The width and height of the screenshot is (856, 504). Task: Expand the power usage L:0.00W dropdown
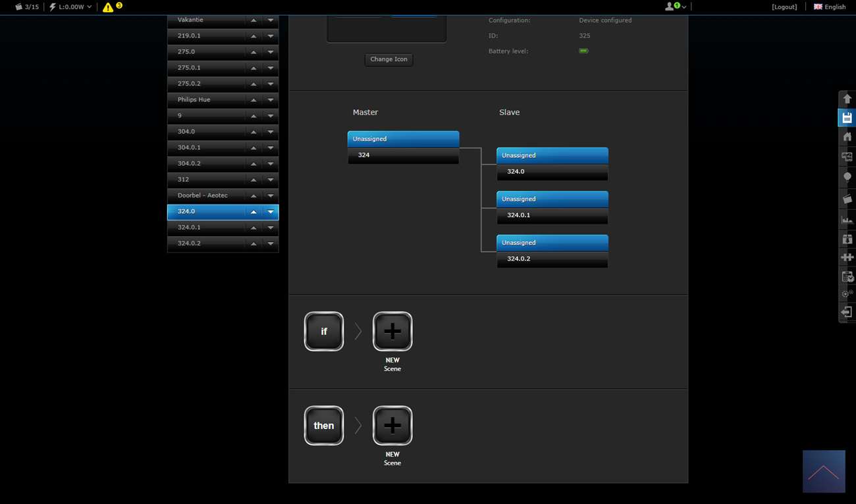tap(70, 7)
